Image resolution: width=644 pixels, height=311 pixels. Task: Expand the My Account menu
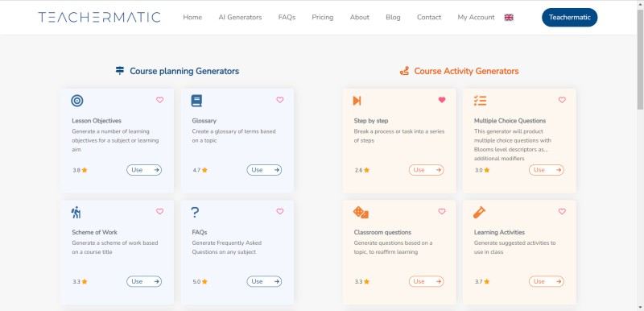476,17
